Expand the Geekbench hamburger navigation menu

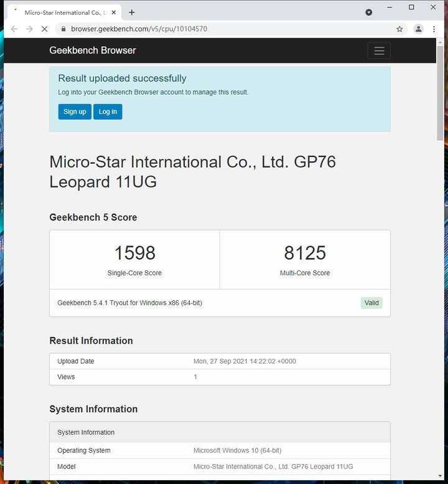tap(378, 50)
